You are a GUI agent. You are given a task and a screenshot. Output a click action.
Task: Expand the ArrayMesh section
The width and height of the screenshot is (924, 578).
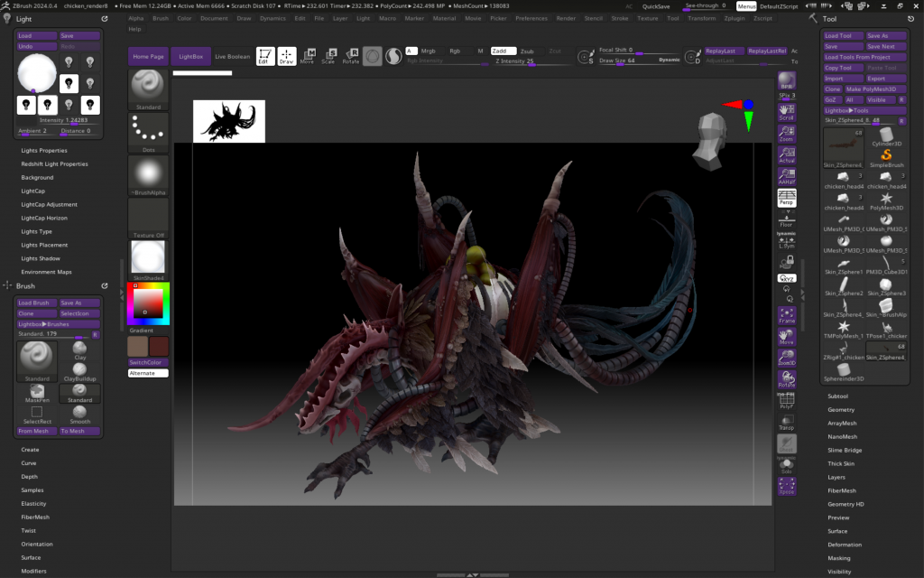842,424
